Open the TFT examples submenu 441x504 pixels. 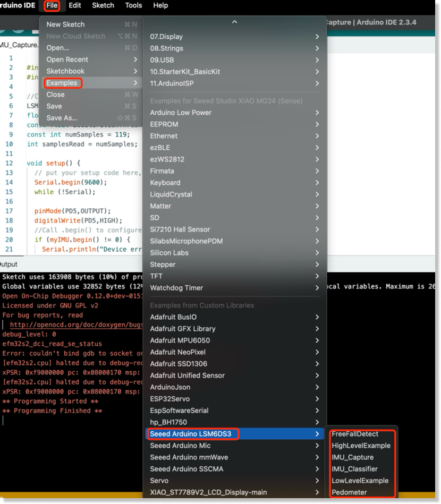click(234, 276)
